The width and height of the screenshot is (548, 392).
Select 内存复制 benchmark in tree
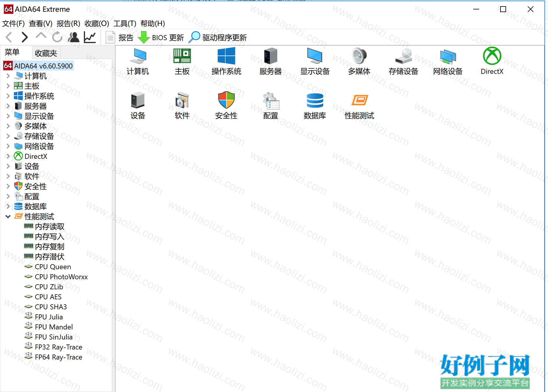tap(44, 247)
